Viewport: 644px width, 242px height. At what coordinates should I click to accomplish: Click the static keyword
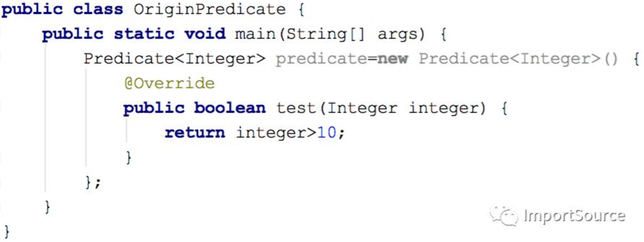(144, 34)
